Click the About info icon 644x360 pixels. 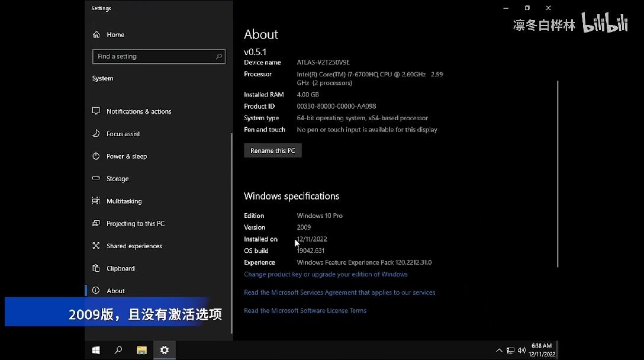click(96, 291)
